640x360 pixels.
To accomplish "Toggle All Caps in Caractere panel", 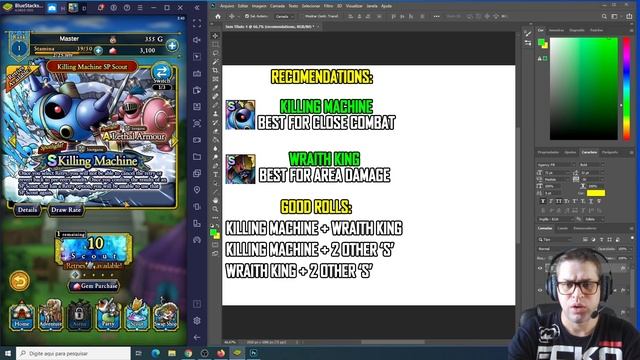I will point(559,201).
